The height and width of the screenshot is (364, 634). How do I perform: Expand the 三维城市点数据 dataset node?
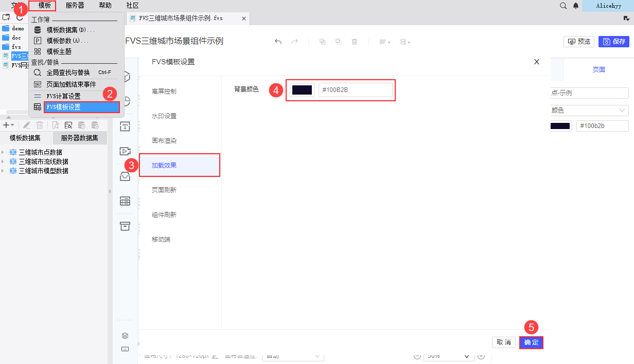click(x=3, y=152)
